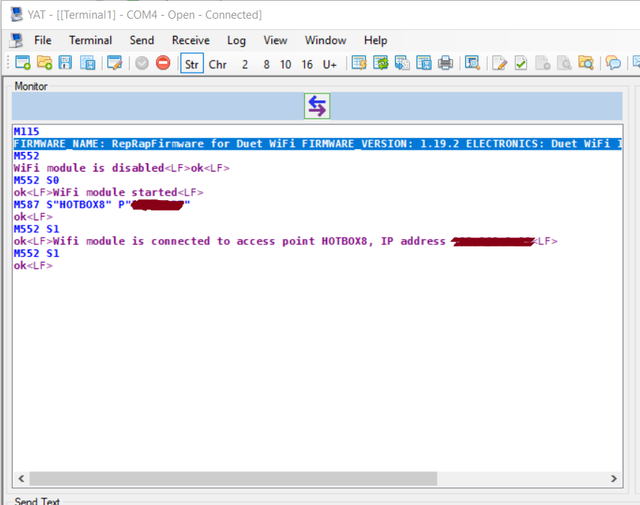Screen dimensions: 640x505
Task: Clear the monitor with toolbar icon
Action: tap(359, 63)
